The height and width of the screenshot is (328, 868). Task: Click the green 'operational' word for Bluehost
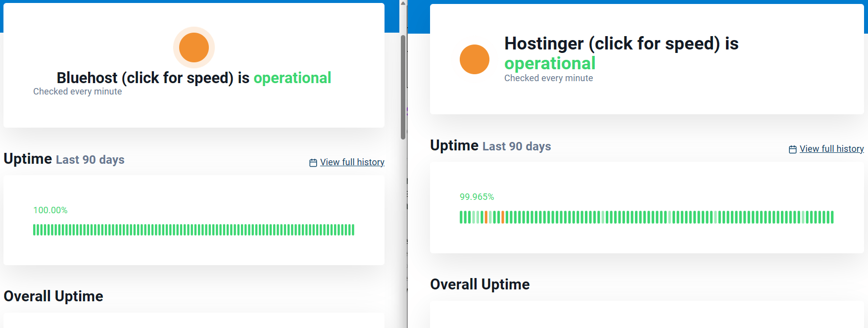pos(292,78)
